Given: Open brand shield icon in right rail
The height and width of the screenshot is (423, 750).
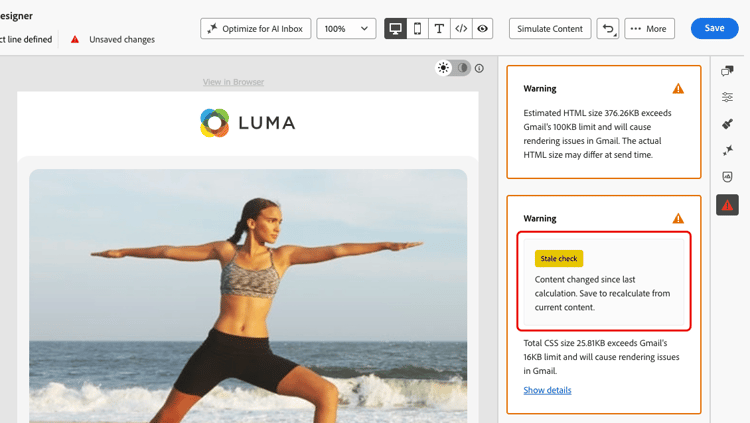Looking at the screenshot, I should [728, 177].
